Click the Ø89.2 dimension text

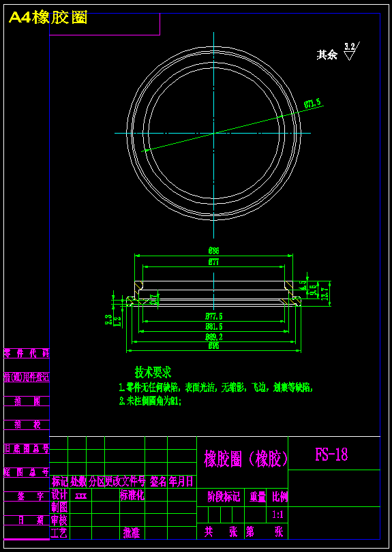click(214, 337)
